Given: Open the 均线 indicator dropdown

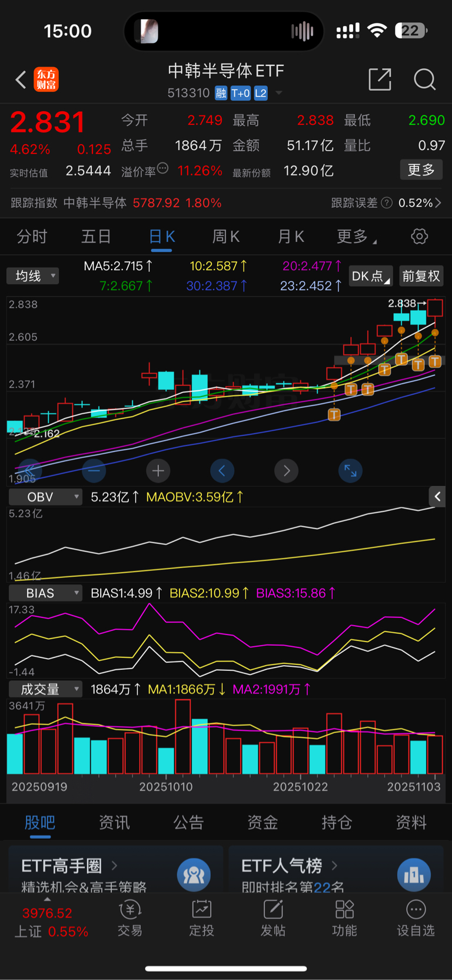Looking at the screenshot, I should (x=33, y=276).
